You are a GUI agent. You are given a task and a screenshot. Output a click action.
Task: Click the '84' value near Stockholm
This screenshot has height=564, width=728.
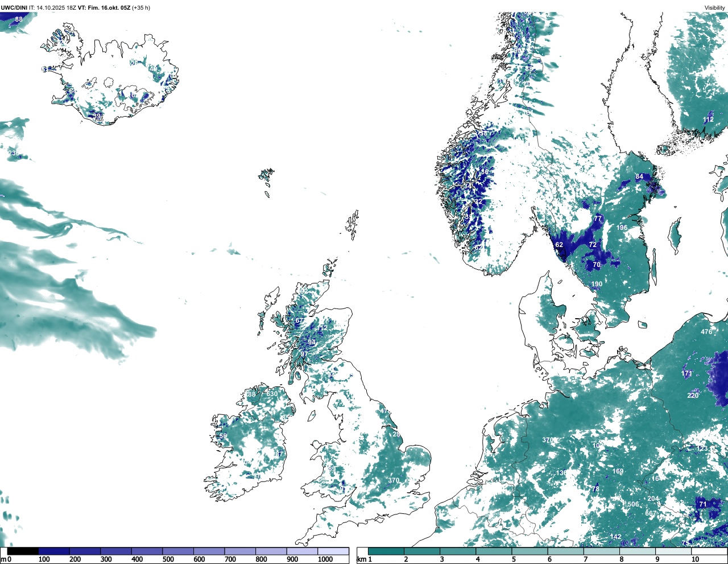tap(639, 176)
